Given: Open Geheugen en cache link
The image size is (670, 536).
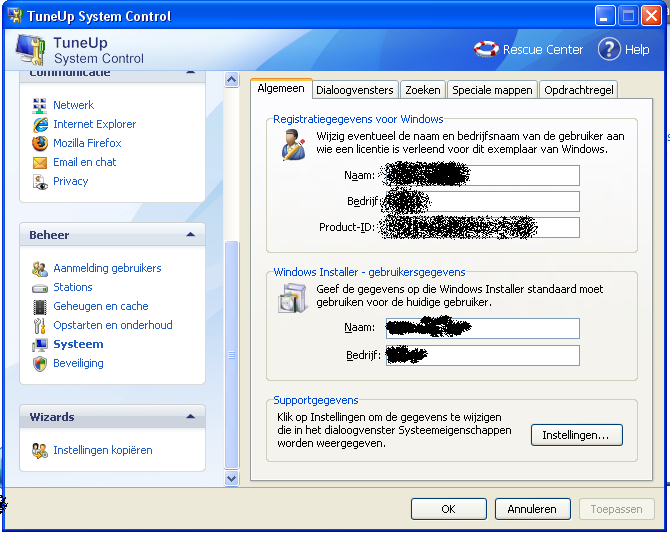Looking at the screenshot, I should (x=101, y=306).
